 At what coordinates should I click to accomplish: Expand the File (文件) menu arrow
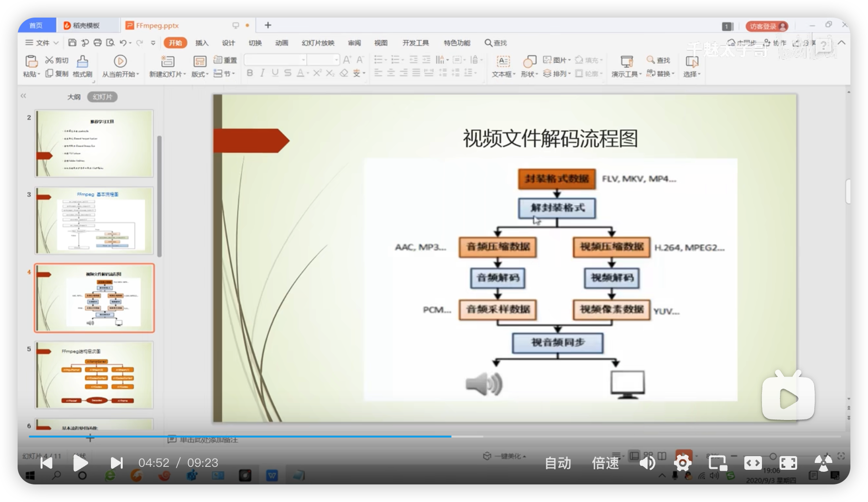(x=56, y=43)
